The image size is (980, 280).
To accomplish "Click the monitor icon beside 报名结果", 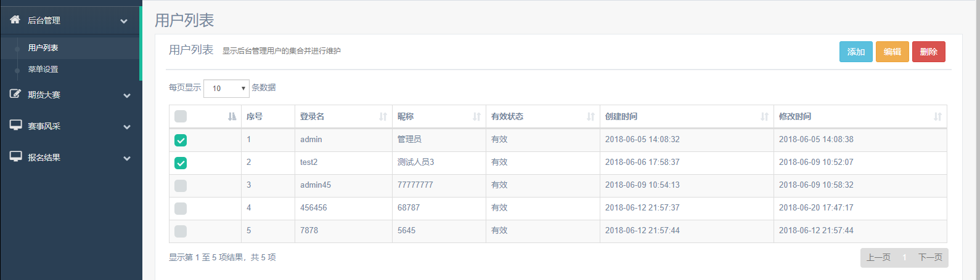I will (x=15, y=157).
